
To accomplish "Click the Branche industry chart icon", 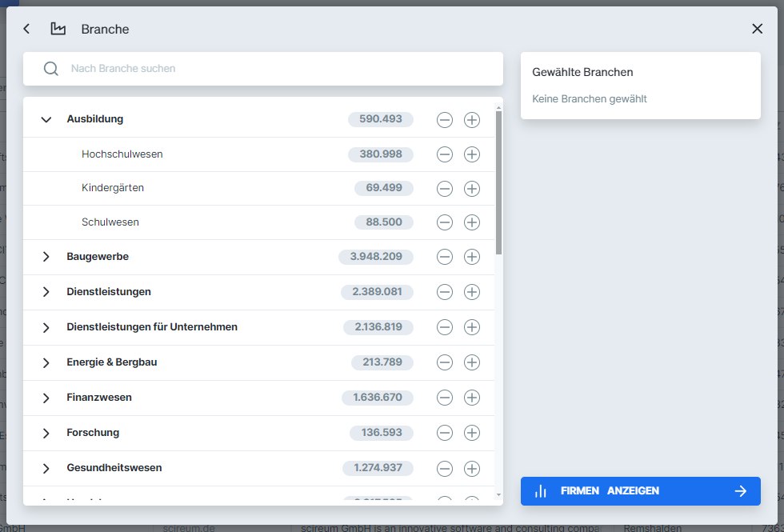I will click(x=58, y=29).
